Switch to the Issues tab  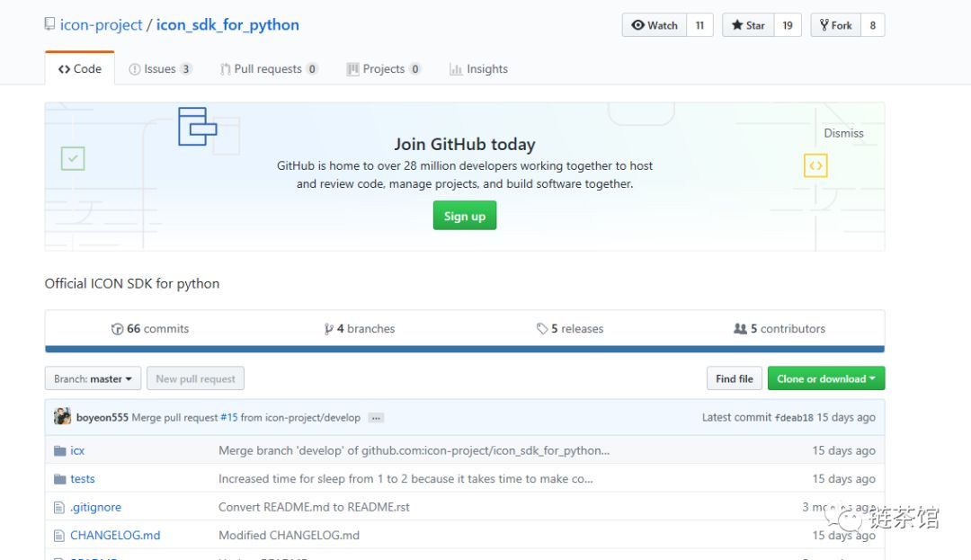click(160, 69)
